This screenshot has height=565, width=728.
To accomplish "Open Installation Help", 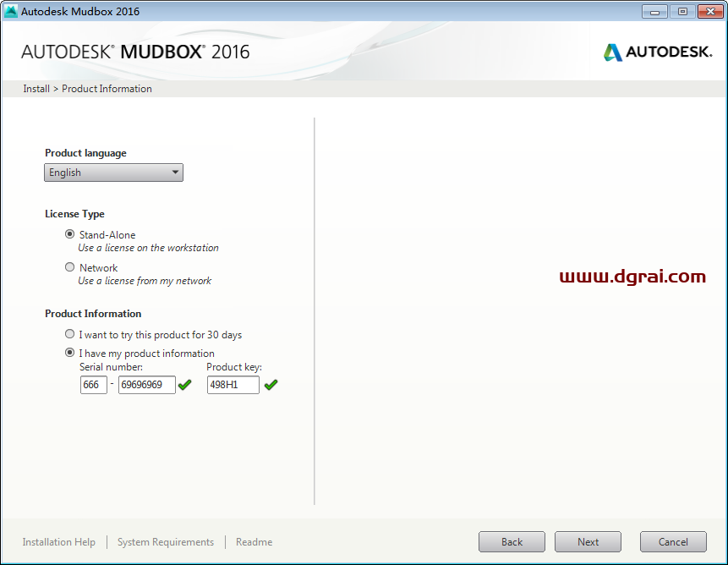I will (x=58, y=541).
